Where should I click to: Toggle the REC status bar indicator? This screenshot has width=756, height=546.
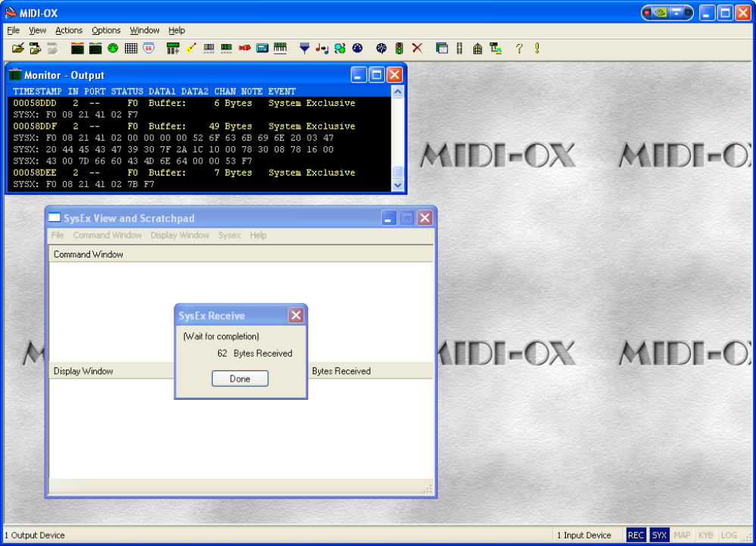click(x=636, y=535)
